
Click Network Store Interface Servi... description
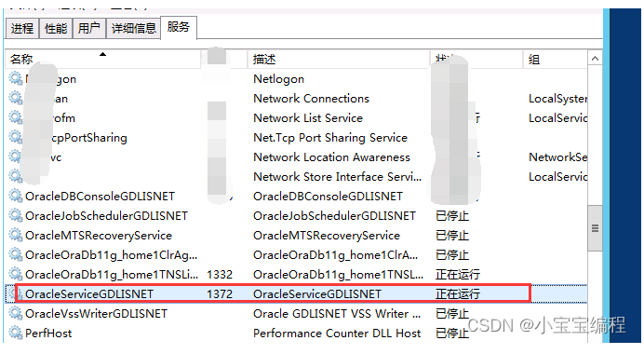point(338,177)
